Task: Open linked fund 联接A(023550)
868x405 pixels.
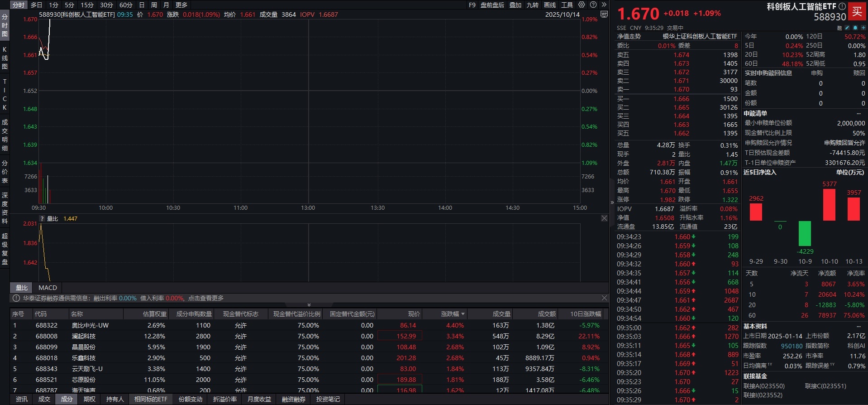Action: (x=764, y=386)
